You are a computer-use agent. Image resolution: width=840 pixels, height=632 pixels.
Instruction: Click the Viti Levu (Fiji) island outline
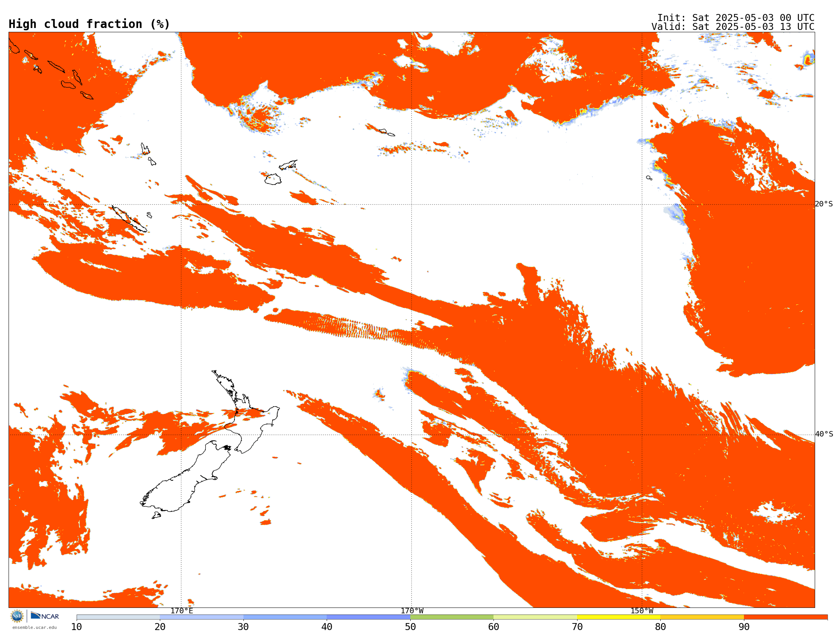pos(273,179)
